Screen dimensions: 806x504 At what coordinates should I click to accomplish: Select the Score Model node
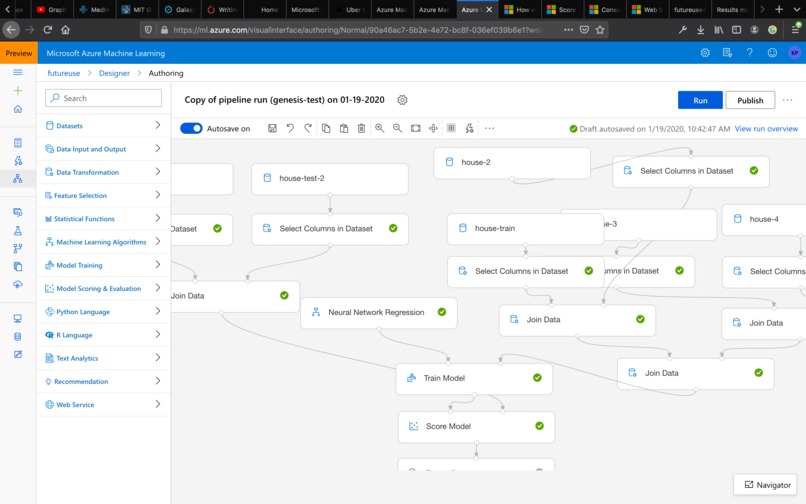[477, 426]
